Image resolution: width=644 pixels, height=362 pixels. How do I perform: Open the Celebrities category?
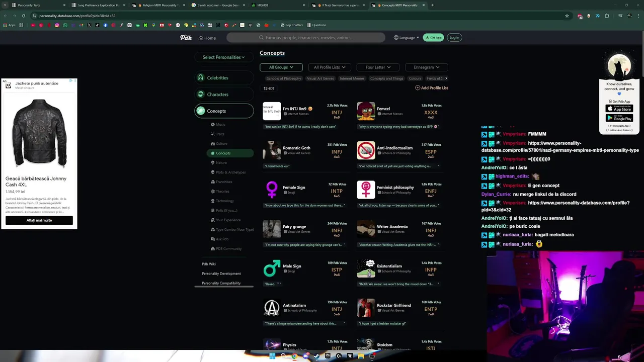224,78
